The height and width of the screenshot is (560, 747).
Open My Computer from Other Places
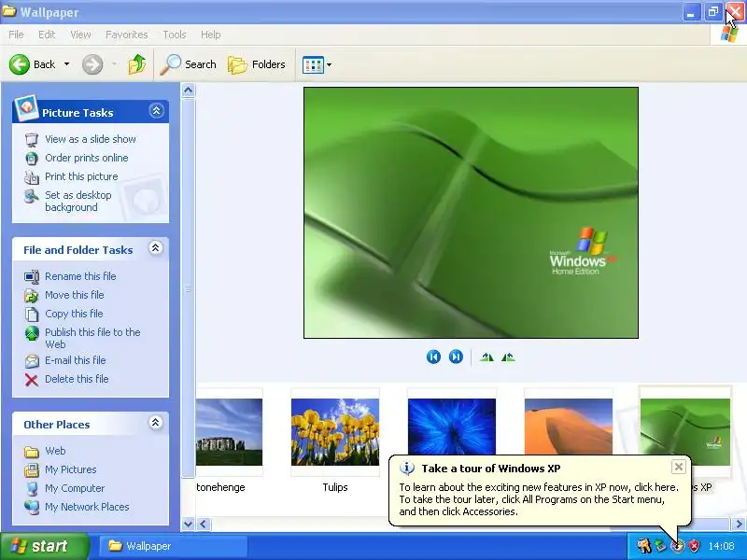[75, 488]
